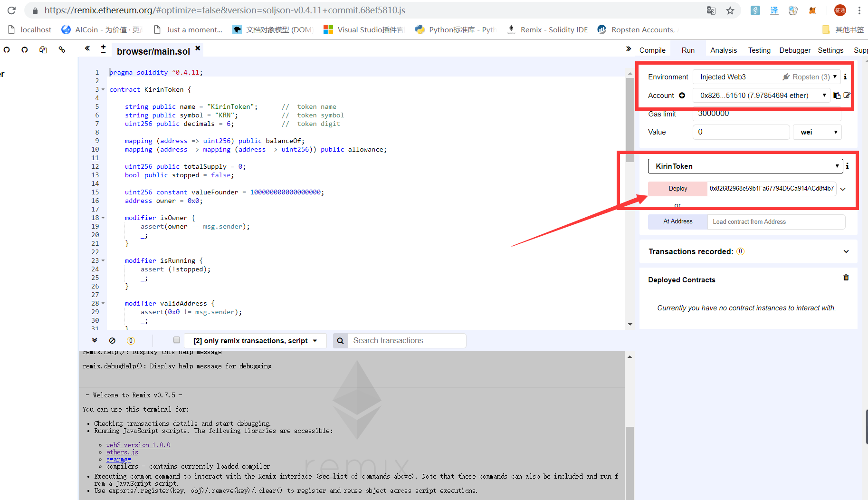Open the Ropsten Accounts bookmark
Viewport: 868px width, 500px height.
tap(638, 29)
